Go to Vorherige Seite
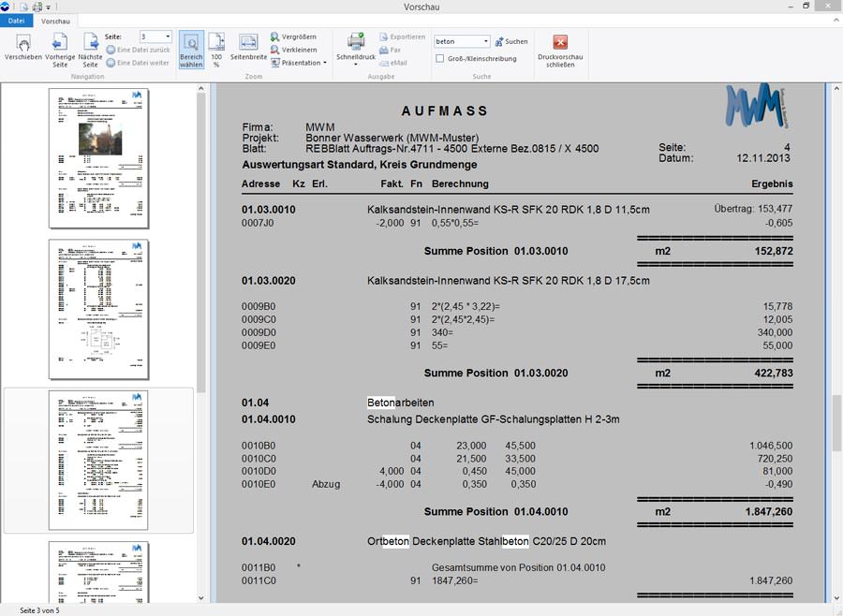Image resolution: width=843 pixels, height=616 pixels. point(60,50)
